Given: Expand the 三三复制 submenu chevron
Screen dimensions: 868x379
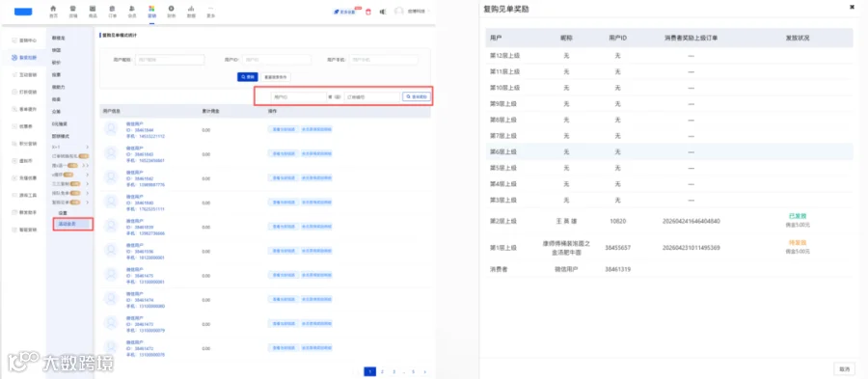Looking at the screenshot, I should tap(88, 183).
